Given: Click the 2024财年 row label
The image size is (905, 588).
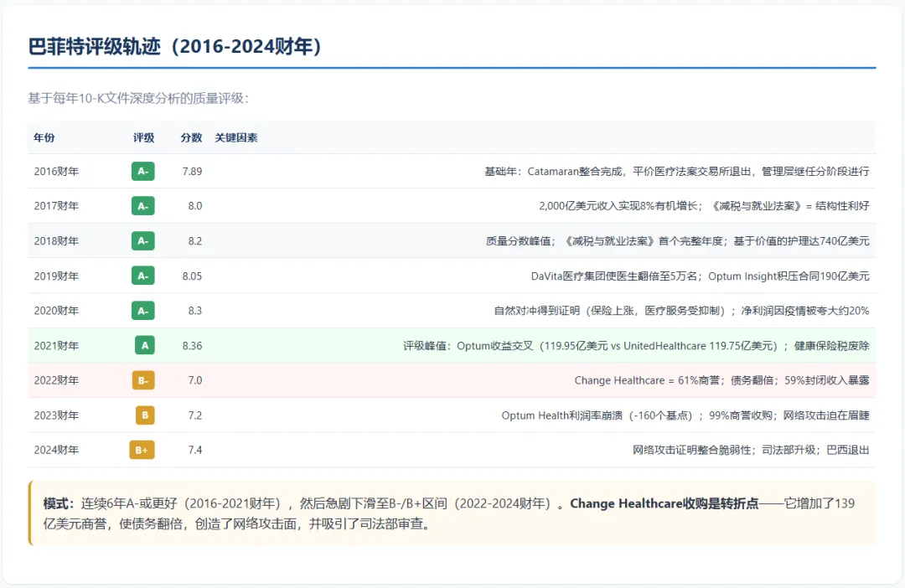Looking at the screenshot, I should (56, 450).
